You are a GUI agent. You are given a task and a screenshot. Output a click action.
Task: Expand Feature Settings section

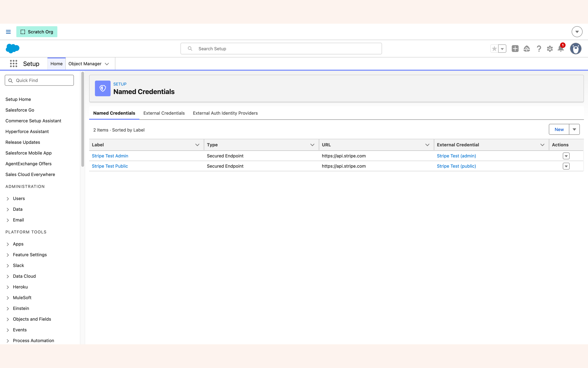(x=8, y=255)
